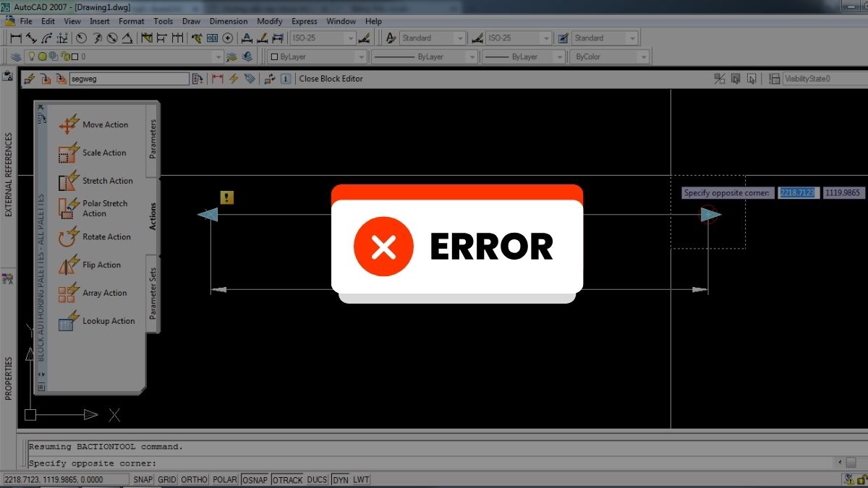Open the linetype ByLayer dropdown
The height and width of the screenshot is (488, 868).
click(425, 56)
